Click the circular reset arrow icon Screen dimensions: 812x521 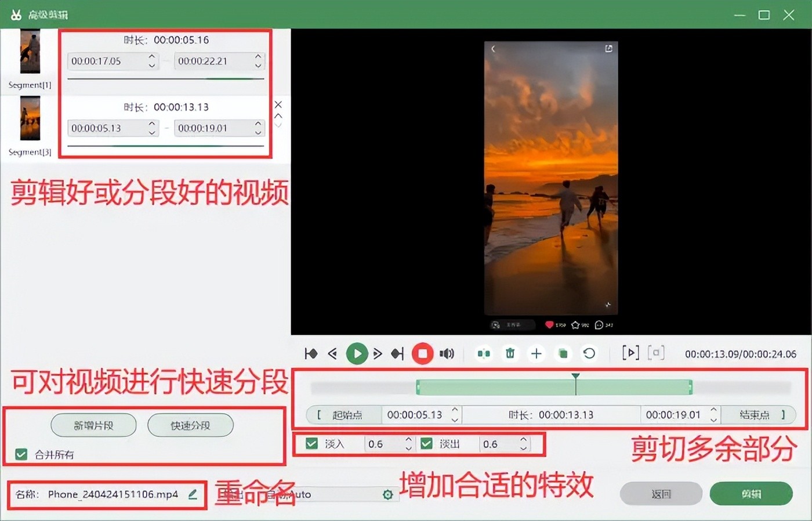pyautogui.click(x=589, y=353)
